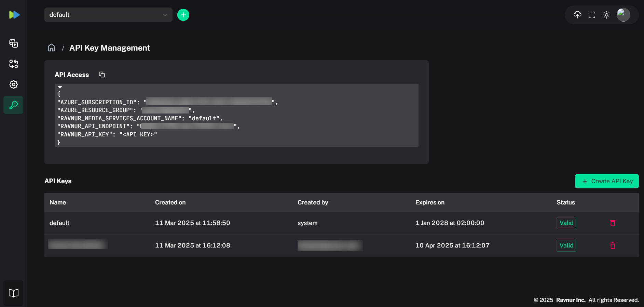Collapse the API Access JSON block
Viewport: 644px width, 307px height.
coord(60,88)
